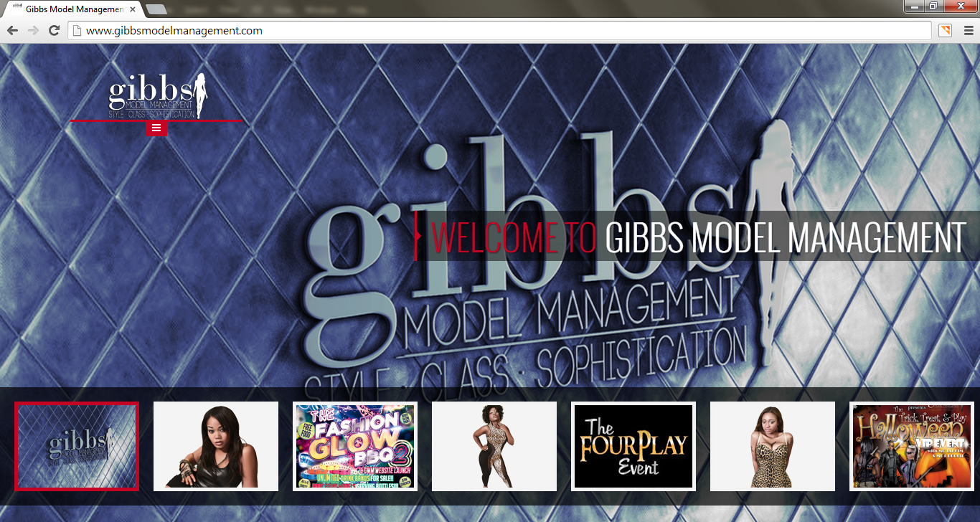This screenshot has height=522, width=980.
Task: Select the leopard dress model thumbnail
Action: pos(773,446)
